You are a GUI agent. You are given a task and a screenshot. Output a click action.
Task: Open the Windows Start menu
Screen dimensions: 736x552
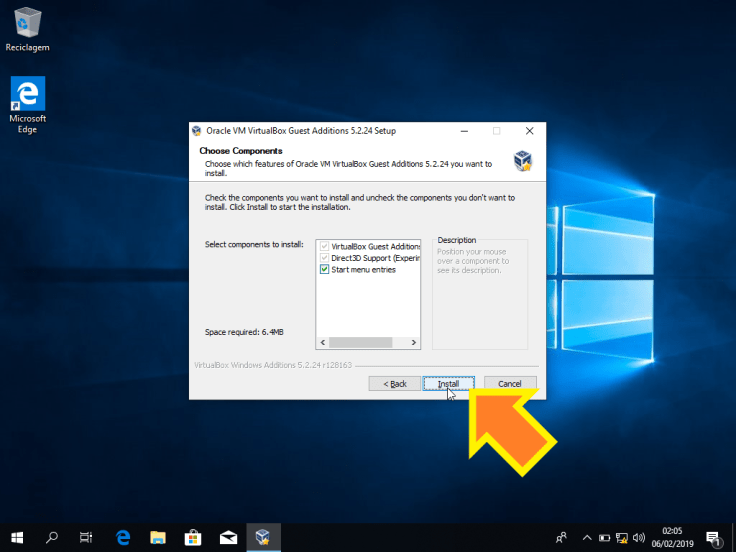(x=18, y=538)
